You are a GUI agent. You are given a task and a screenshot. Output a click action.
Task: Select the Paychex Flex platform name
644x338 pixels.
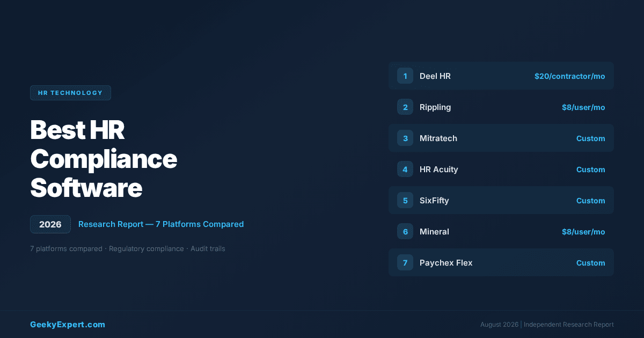(x=446, y=263)
